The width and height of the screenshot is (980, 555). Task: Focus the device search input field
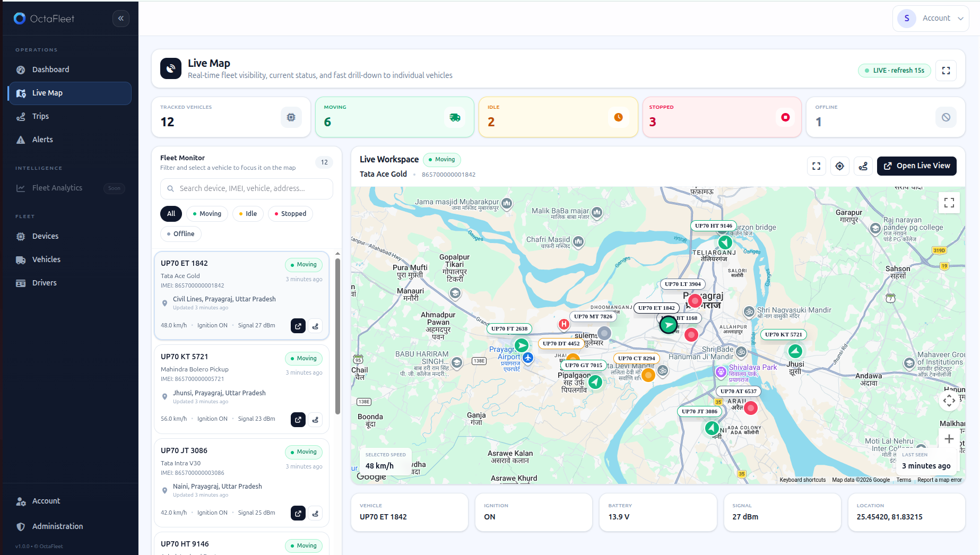[x=247, y=188]
